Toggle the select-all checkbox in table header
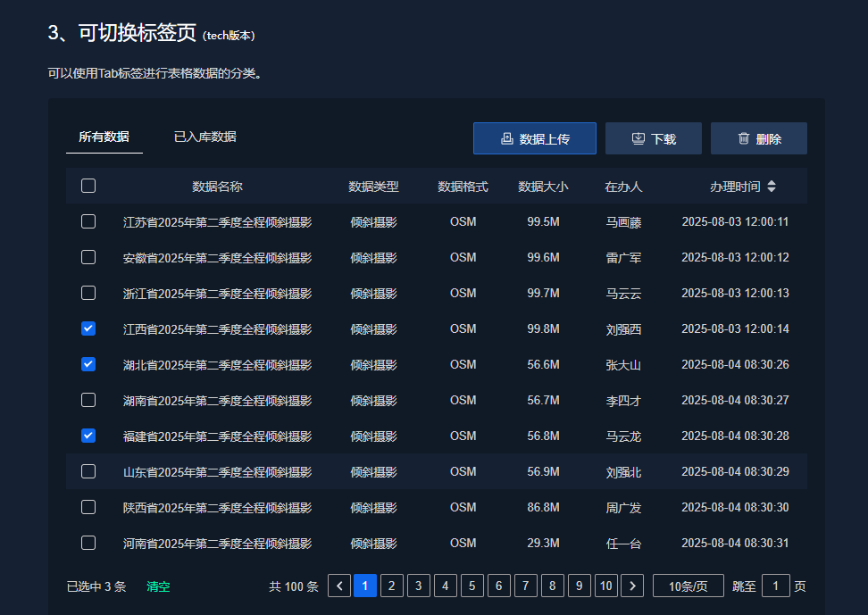868x615 pixels. [x=88, y=187]
